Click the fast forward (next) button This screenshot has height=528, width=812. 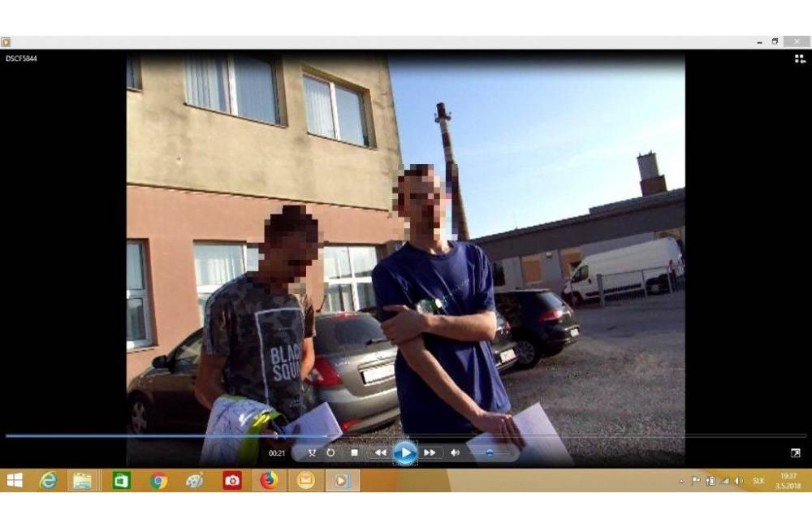(x=430, y=452)
